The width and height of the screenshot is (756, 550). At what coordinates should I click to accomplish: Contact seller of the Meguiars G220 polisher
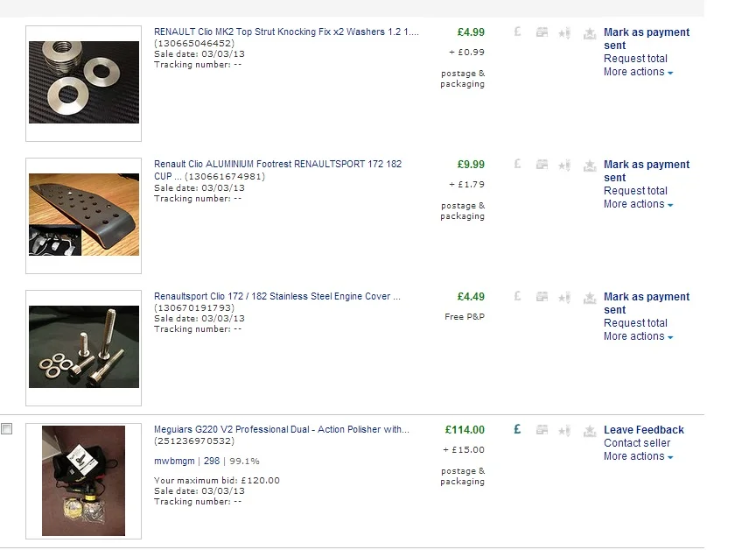click(637, 443)
